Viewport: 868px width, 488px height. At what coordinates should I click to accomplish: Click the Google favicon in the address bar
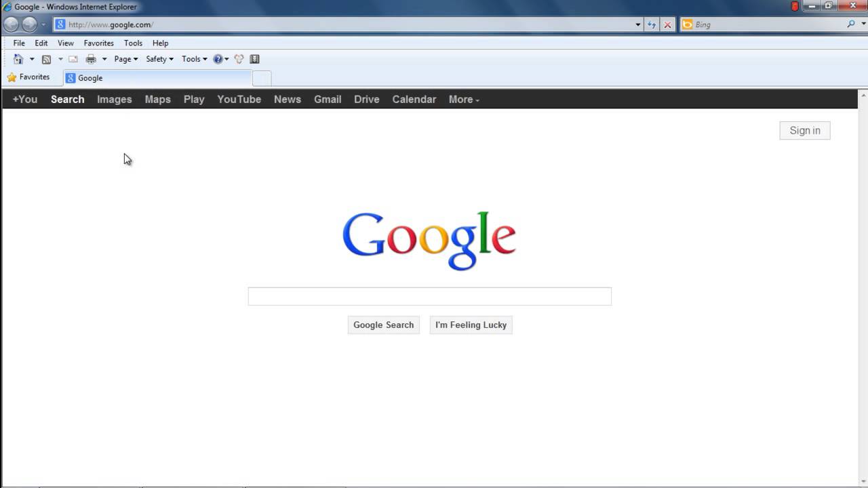[60, 24]
